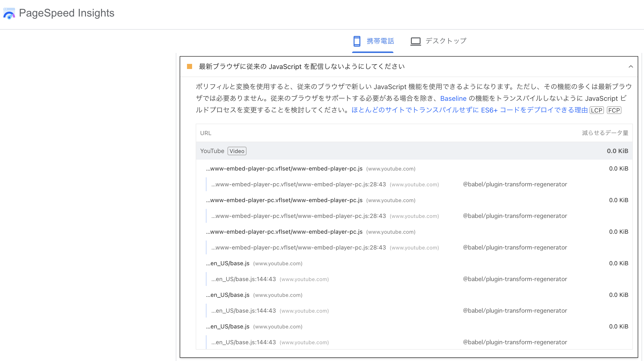This screenshot has height=361, width=644.
Task: Open second en_US/base.js:144:43 source location
Action: coord(244,310)
